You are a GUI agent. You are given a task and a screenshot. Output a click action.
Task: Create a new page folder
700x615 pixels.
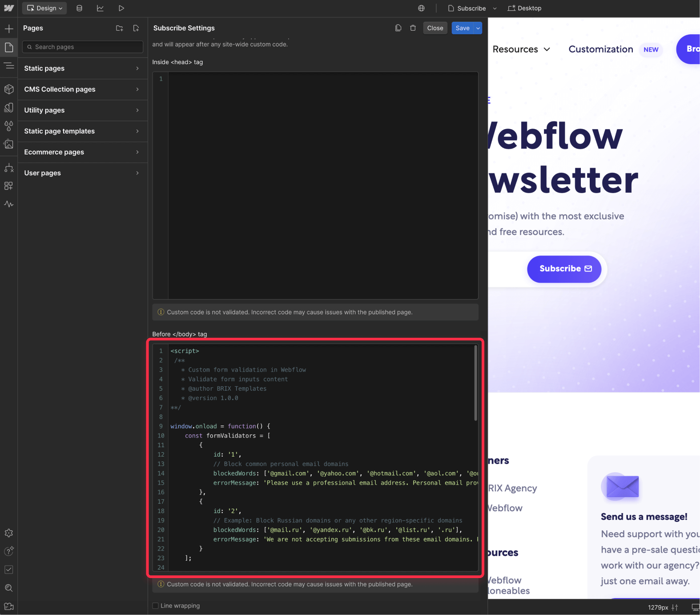pyautogui.click(x=120, y=28)
